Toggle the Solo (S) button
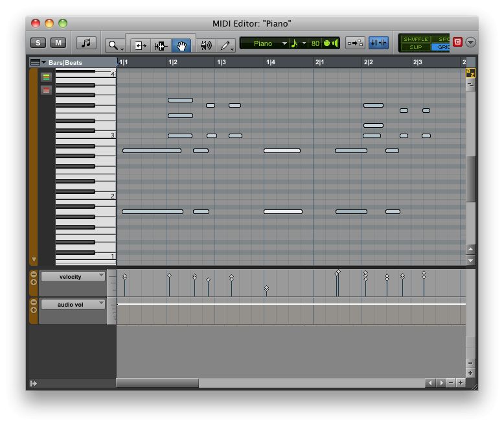The width and height of the screenshot is (504, 426). pos(38,43)
